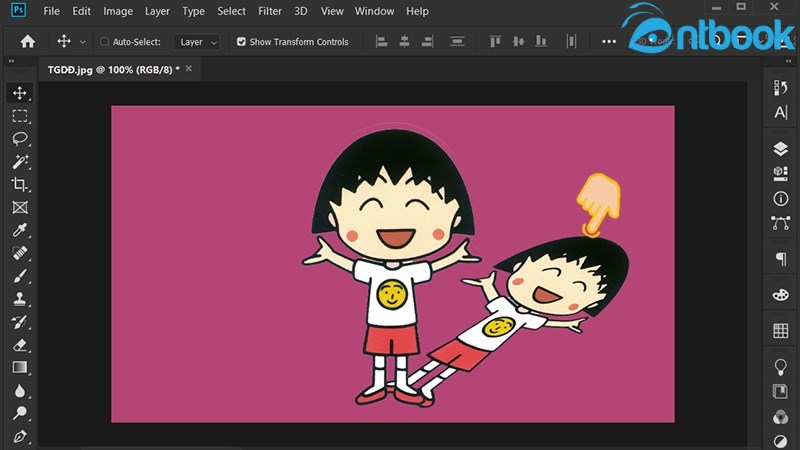Open the Libraries panel icon
This screenshot has width=800, height=450.
pos(781,391)
